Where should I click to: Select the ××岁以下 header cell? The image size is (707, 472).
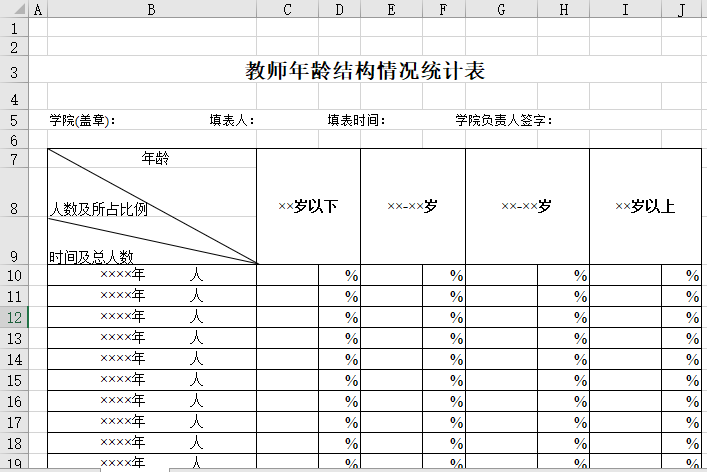click(x=308, y=207)
